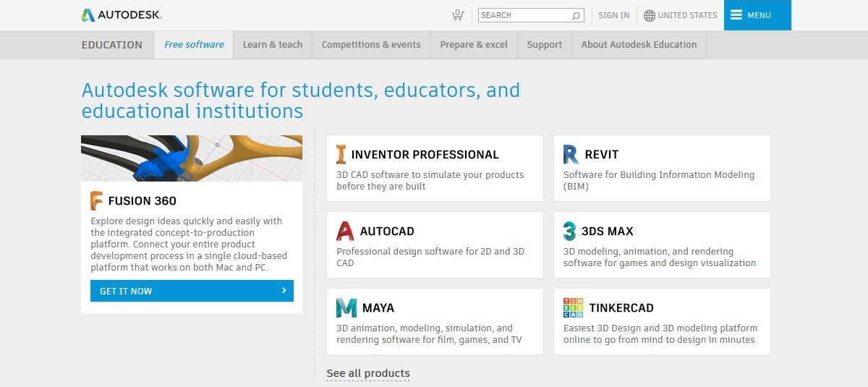Open the About Autodesk Education tab
Image resolution: width=868 pixels, height=387 pixels.
pyautogui.click(x=639, y=45)
